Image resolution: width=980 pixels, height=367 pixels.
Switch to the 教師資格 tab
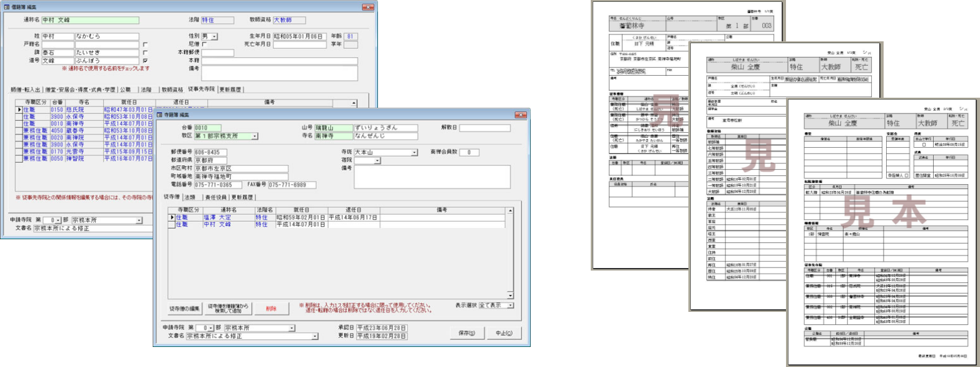(170, 90)
